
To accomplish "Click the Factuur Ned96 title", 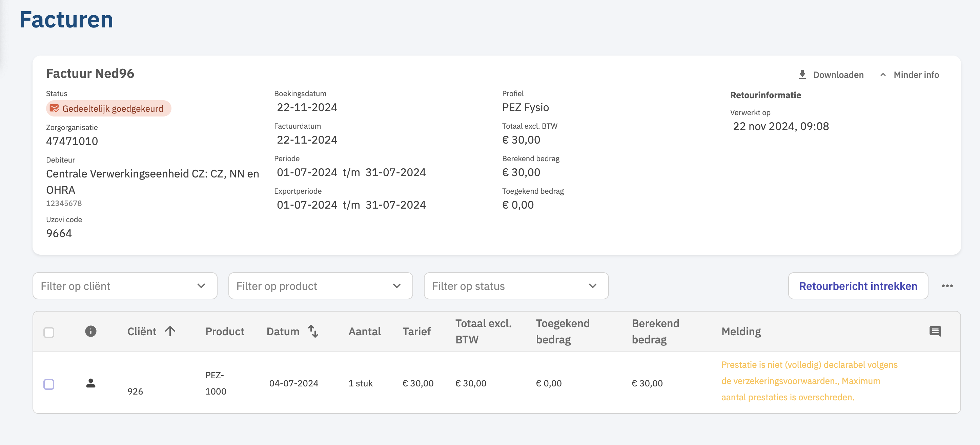I will click(90, 73).
